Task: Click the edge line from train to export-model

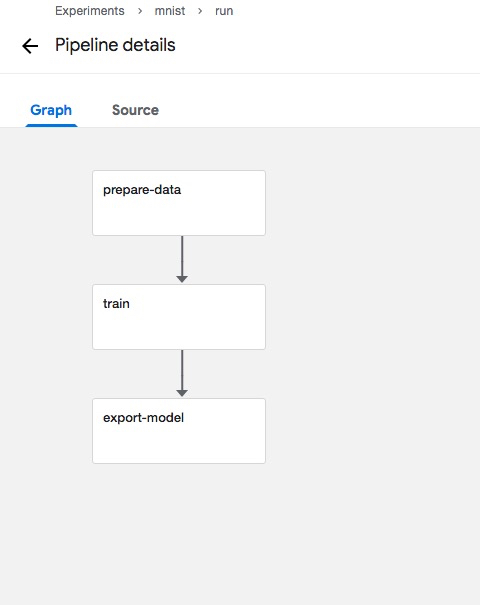Action: click(182, 370)
